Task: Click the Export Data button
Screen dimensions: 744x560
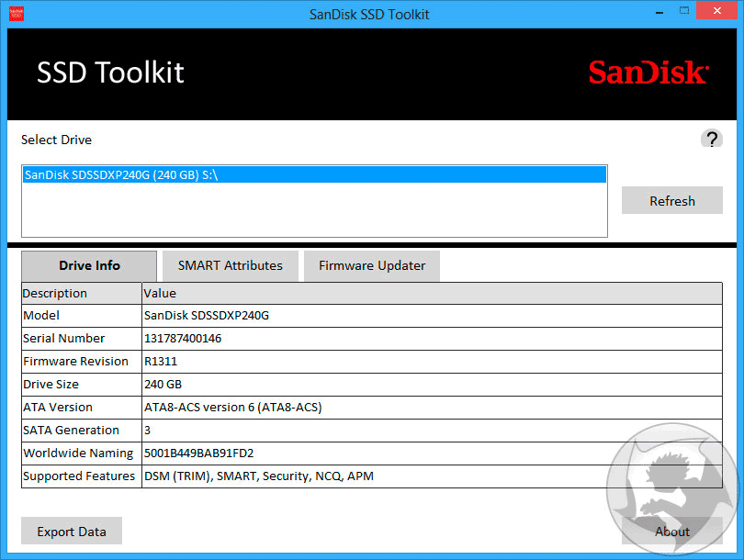Action: point(72,532)
